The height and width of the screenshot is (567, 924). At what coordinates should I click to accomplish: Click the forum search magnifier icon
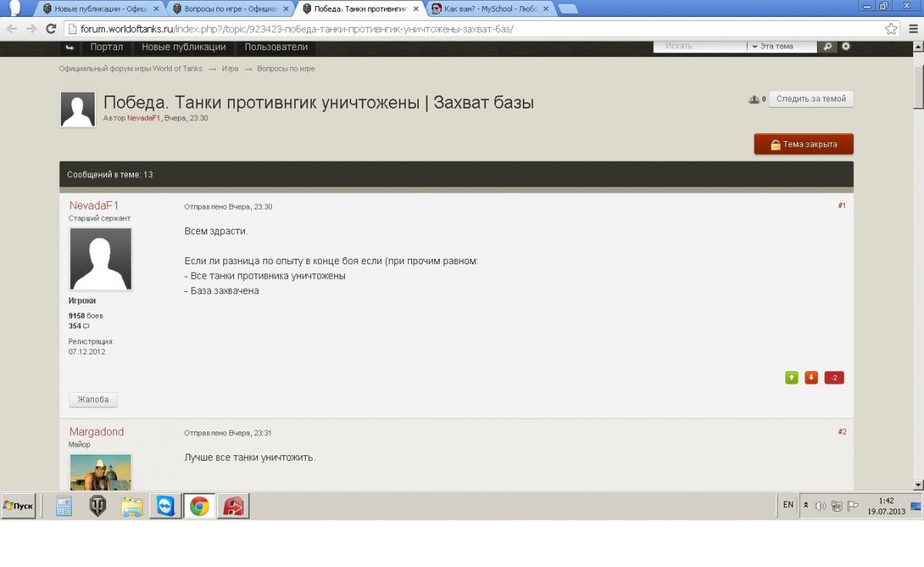tap(828, 46)
